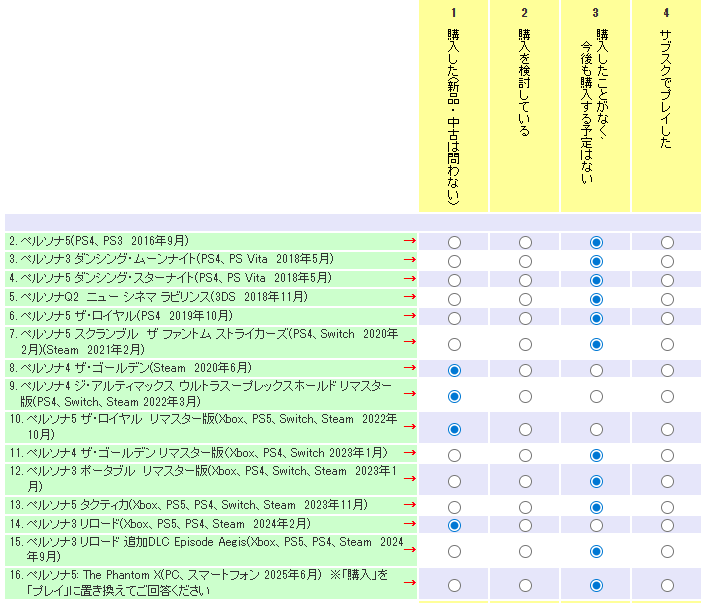Select option 2 for row 12 ペルソナ3 ポータブル リマスター版
The image size is (701, 603).
click(x=525, y=481)
